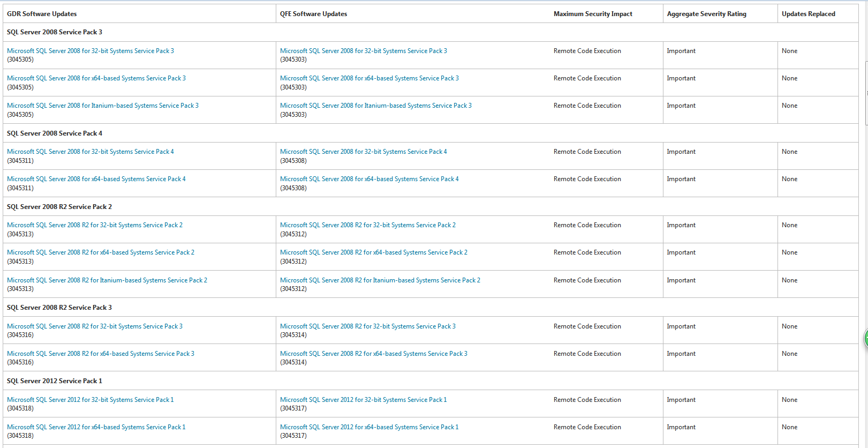Open QFE SQL Server 2012 x64-based Service Pack 1

point(369,427)
